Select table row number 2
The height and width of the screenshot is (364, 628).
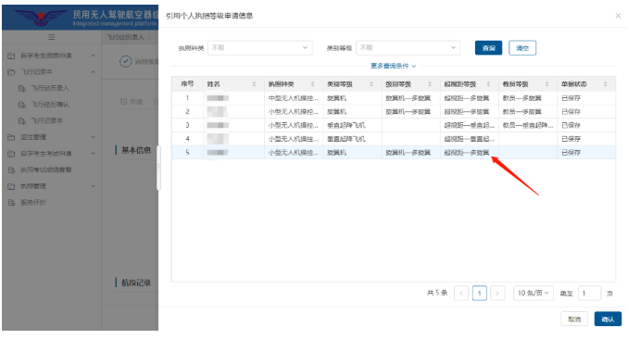tap(394, 112)
